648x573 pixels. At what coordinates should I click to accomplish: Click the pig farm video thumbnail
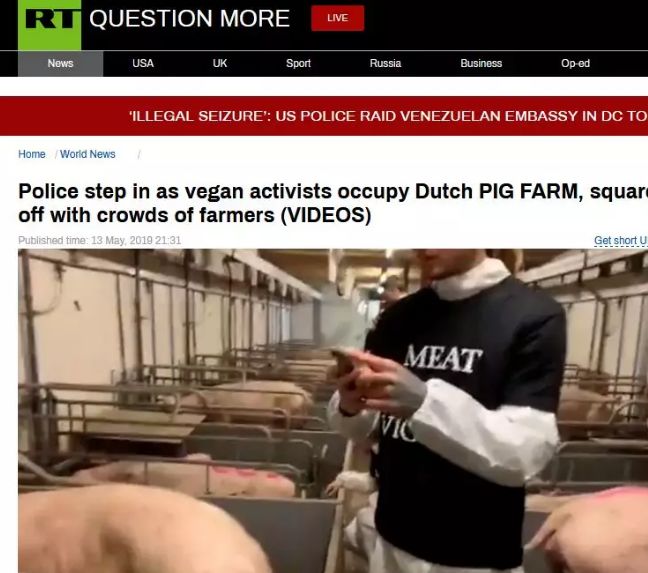pyautogui.click(x=333, y=411)
